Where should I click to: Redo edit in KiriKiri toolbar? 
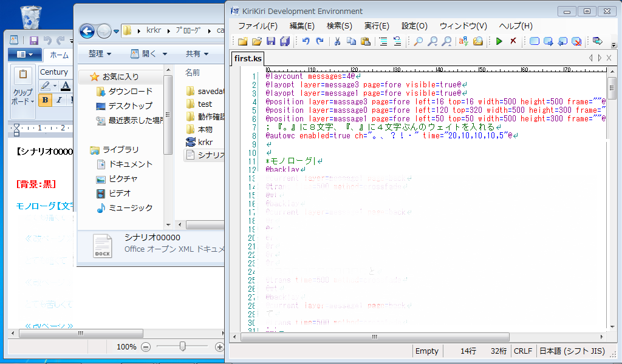[x=320, y=41]
